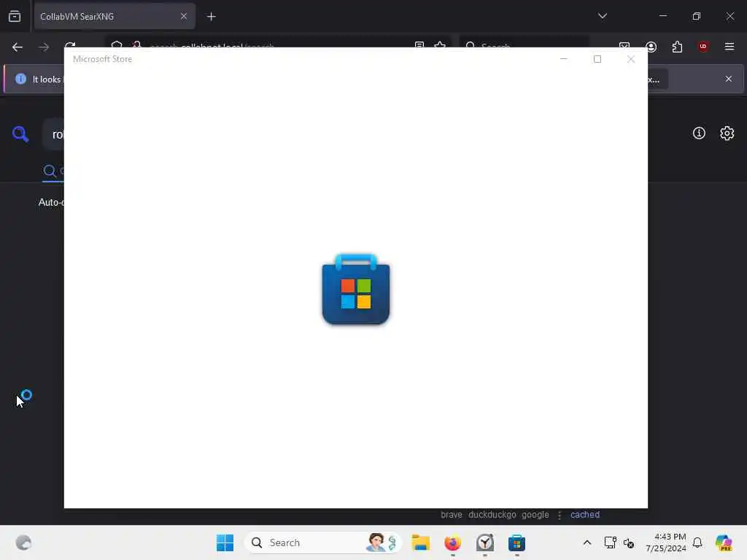Click the duckduckgo engine label
The width and height of the screenshot is (747, 560).
point(492,515)
